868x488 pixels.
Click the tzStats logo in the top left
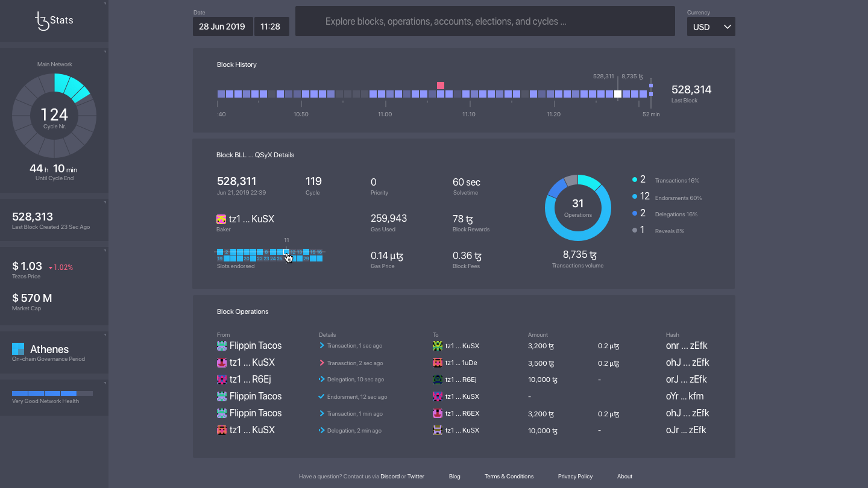pos(54,20)
